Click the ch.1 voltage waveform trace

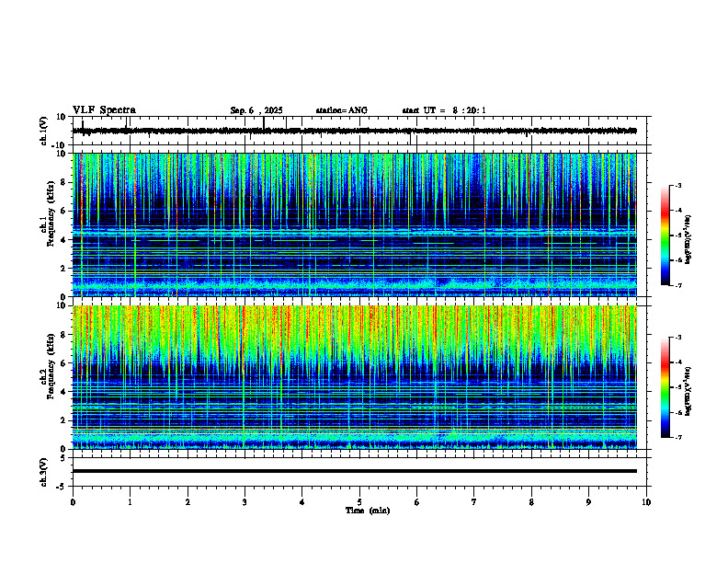click(x=355, y=131)
